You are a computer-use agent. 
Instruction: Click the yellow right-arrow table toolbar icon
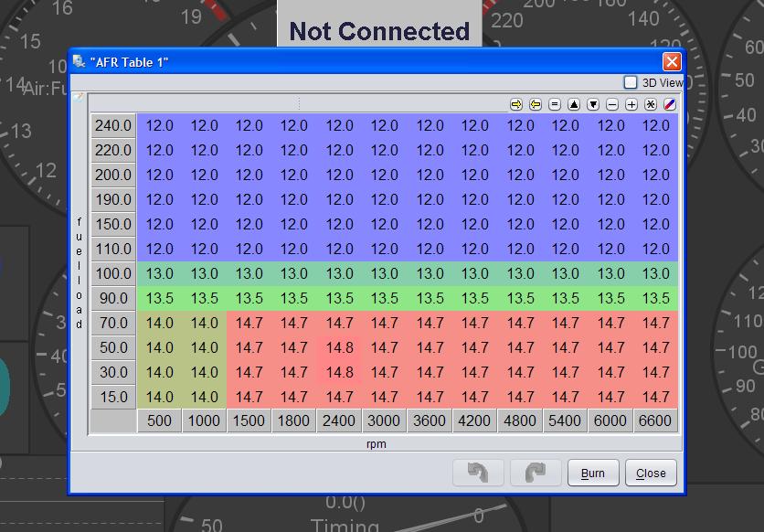516,104
